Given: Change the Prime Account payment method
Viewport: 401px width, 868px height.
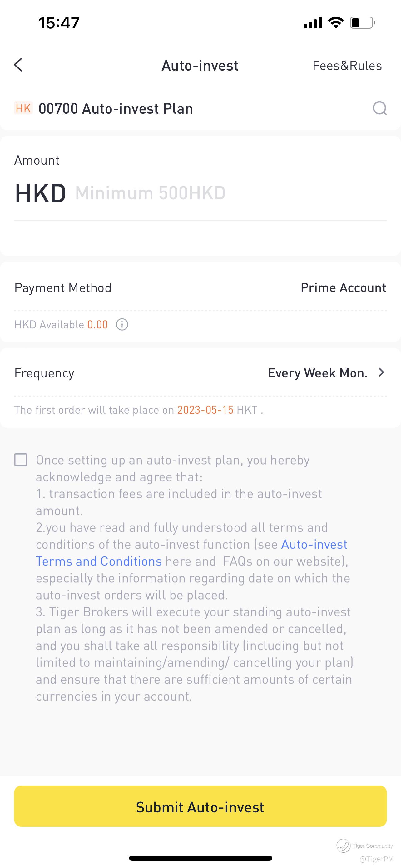Looking at the screenshot, I should [x=343, y=288].
